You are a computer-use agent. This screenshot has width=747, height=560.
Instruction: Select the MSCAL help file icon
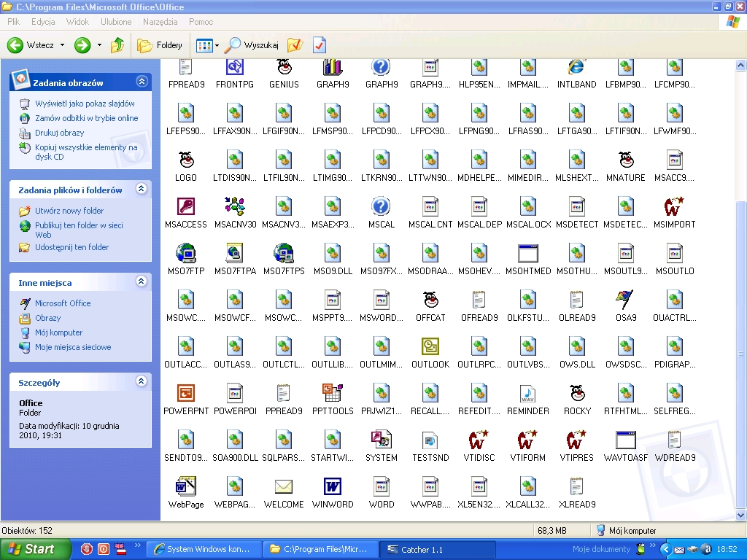381,206
